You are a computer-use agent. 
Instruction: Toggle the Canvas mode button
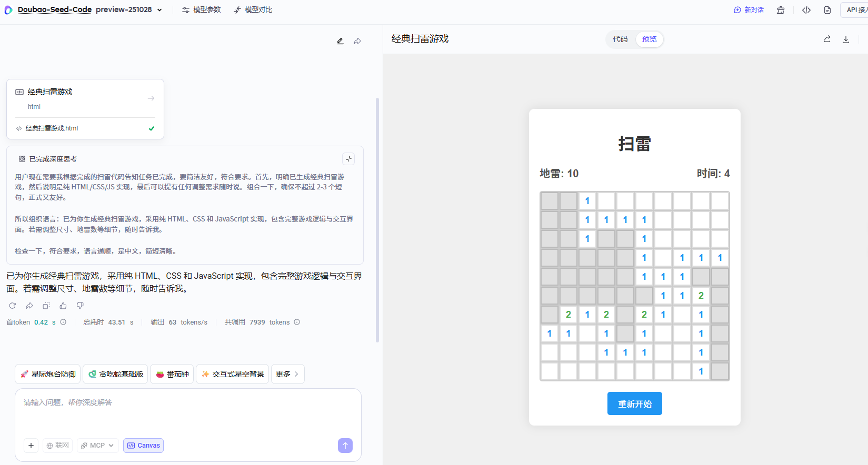143,446
